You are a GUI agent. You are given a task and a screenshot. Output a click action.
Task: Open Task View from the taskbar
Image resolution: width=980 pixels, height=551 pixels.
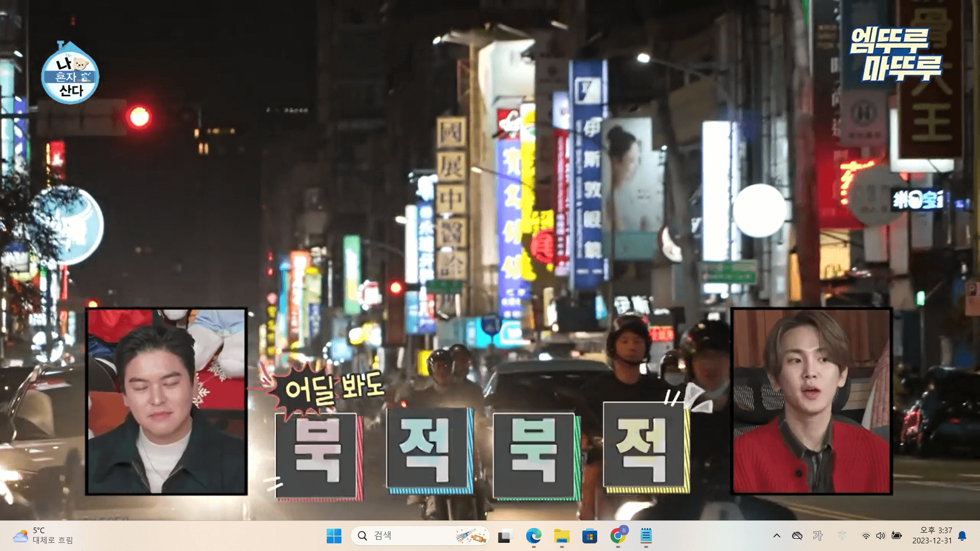[505, 536]
